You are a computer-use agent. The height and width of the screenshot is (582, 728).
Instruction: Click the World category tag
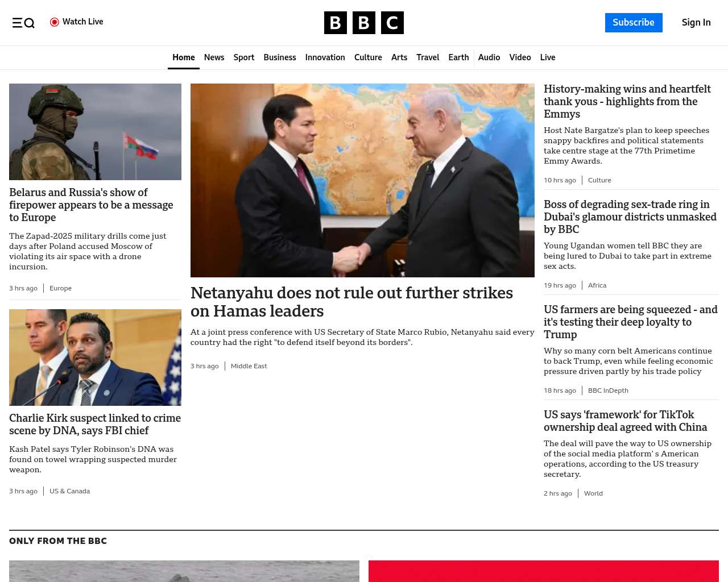[x=593, y=493]
